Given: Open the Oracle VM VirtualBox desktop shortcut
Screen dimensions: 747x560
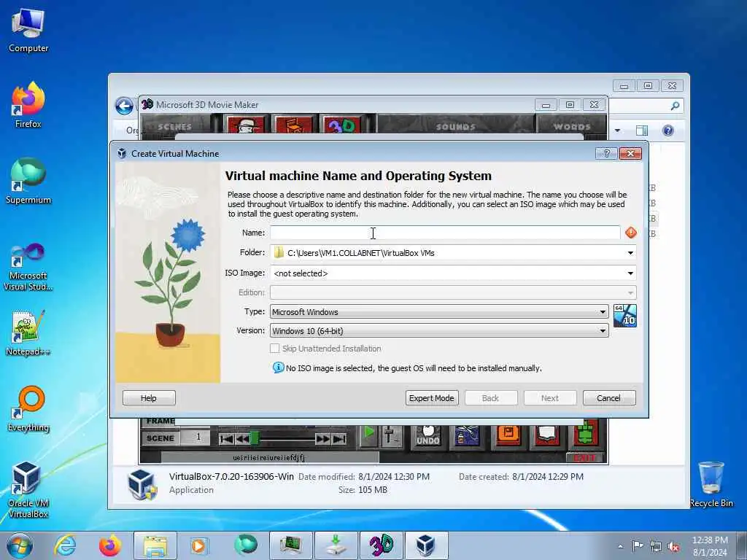Looking at the screenshot, I should (28, 491).
